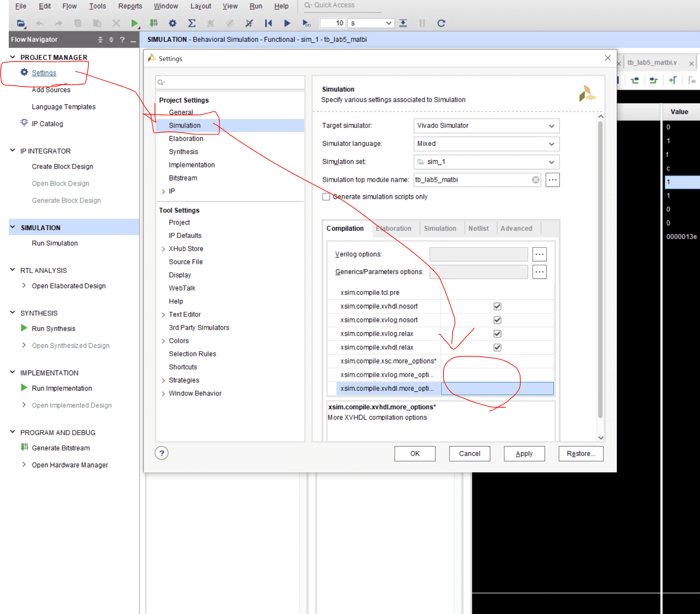Screen dimensions: 700x614
Task: Click the Break simulation pause icon
Action: point(422,23)
